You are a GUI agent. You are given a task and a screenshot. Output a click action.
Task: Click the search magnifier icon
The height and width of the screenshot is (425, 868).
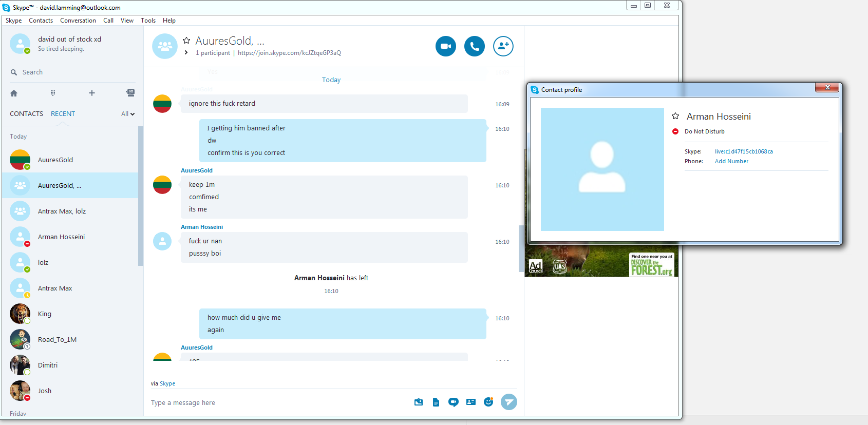pyautogui.click(x=14, y=72)
